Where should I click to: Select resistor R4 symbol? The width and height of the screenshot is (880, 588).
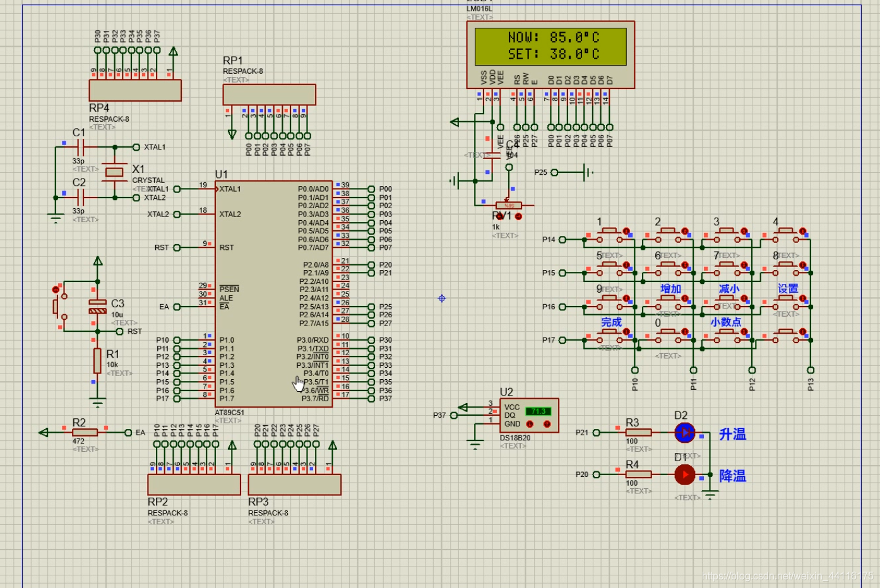[x=638, y=474]
